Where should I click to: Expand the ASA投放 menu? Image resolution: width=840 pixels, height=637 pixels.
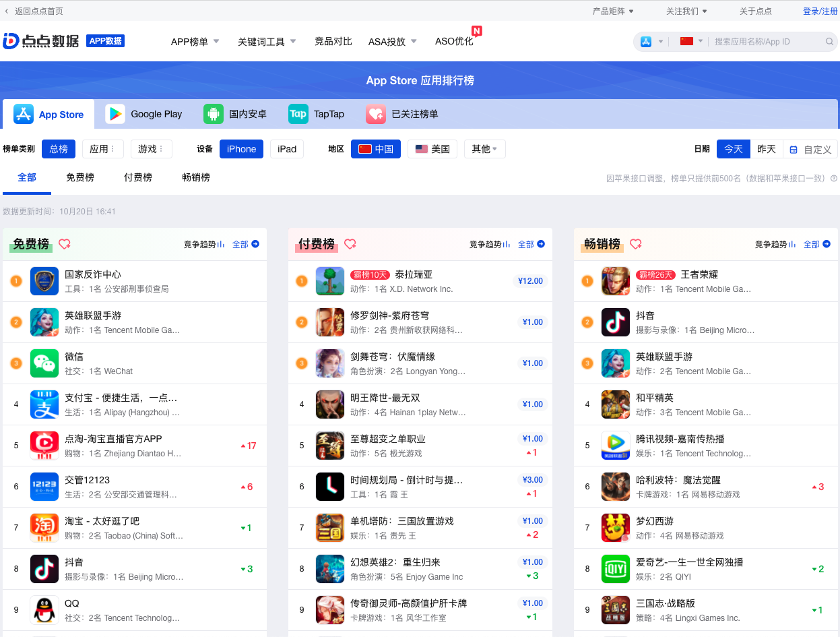[393, 42]
